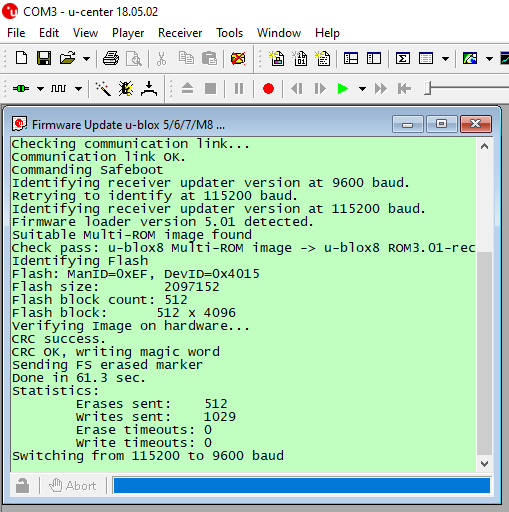Toggle the red Record button

[268, 89]
